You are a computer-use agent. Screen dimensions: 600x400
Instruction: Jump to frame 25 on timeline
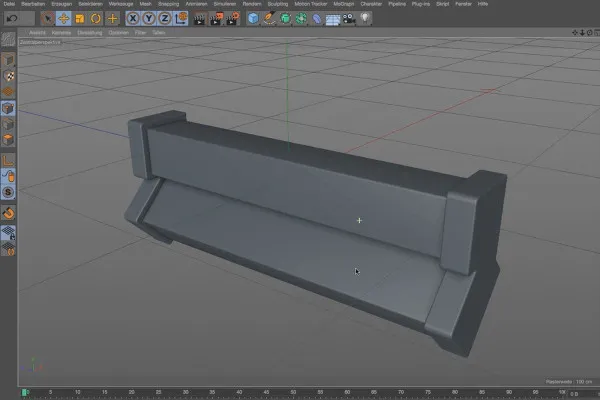click(x=158, y=392)
